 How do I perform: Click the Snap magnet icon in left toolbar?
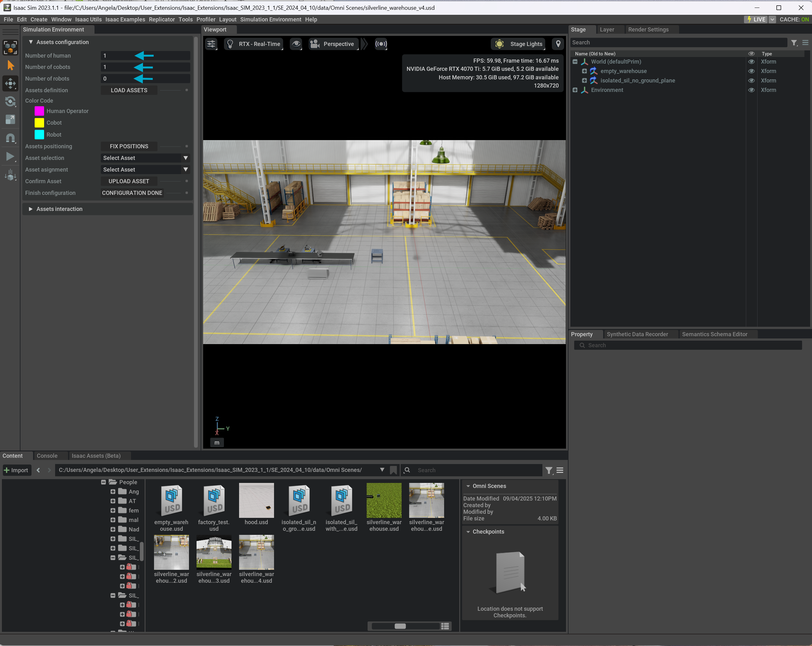coord(10,138)
